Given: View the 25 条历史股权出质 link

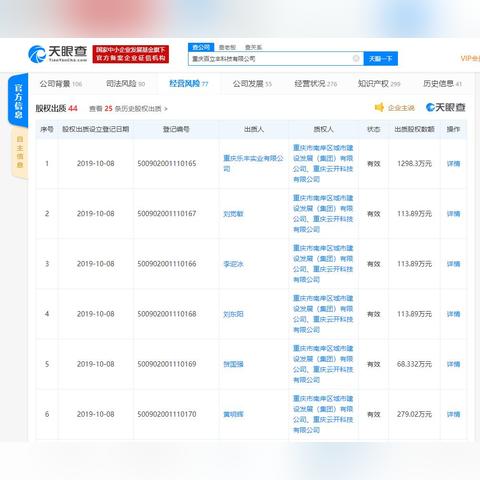Looking at the screenshot, I should point(128,109).
